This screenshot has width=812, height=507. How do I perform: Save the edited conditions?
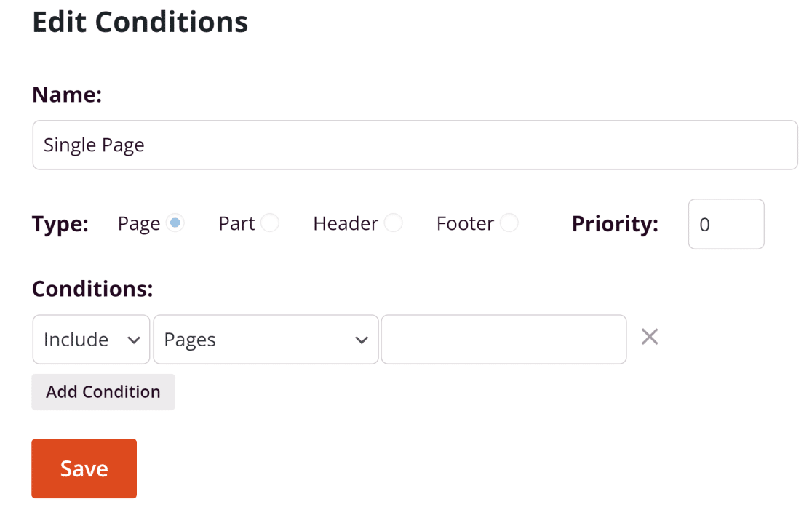pyautogui.click(x=84, y=468)
